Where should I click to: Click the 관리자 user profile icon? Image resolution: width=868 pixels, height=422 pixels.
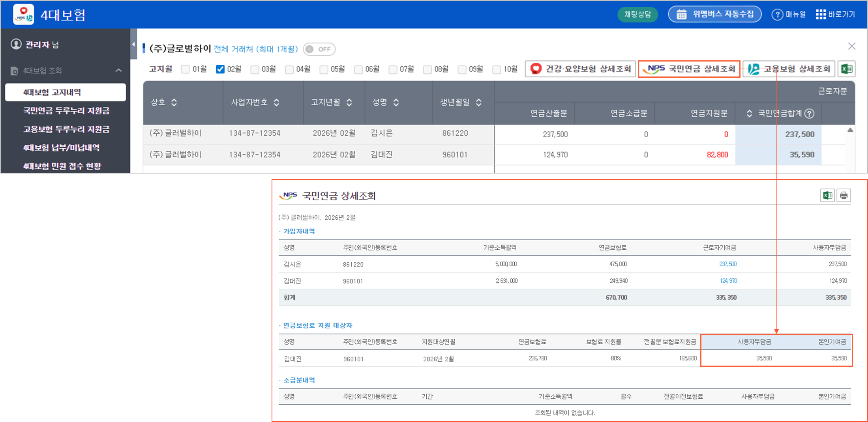point(16,44)
